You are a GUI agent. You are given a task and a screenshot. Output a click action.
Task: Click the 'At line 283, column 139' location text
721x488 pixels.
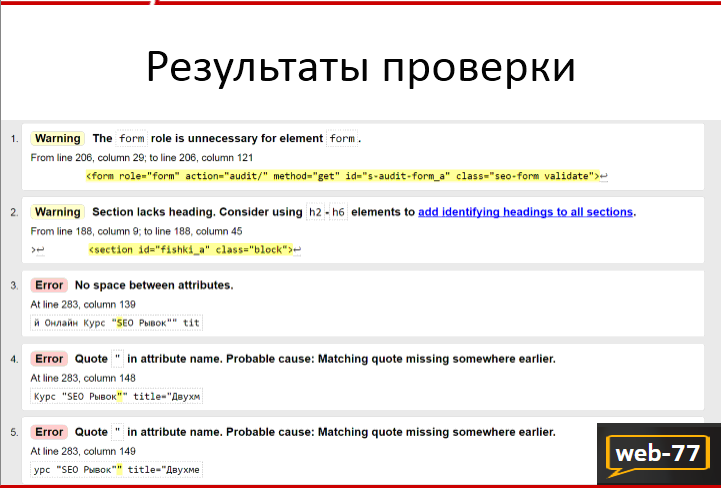(x=83, y=304)
